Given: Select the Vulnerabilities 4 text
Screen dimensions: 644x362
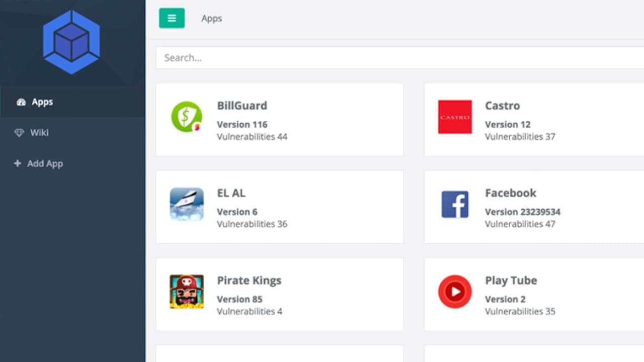Looking at the screenshot, I should [x=250, y=312].
